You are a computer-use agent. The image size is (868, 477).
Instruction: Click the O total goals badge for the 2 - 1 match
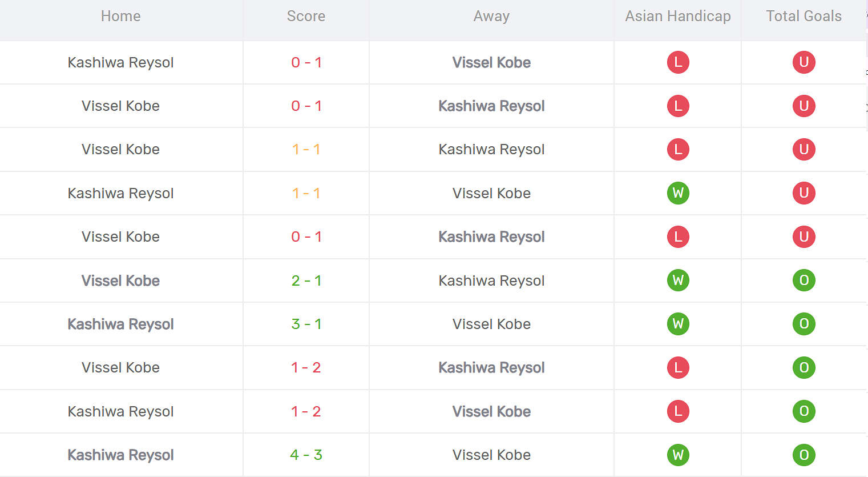[x=804, y=280]
